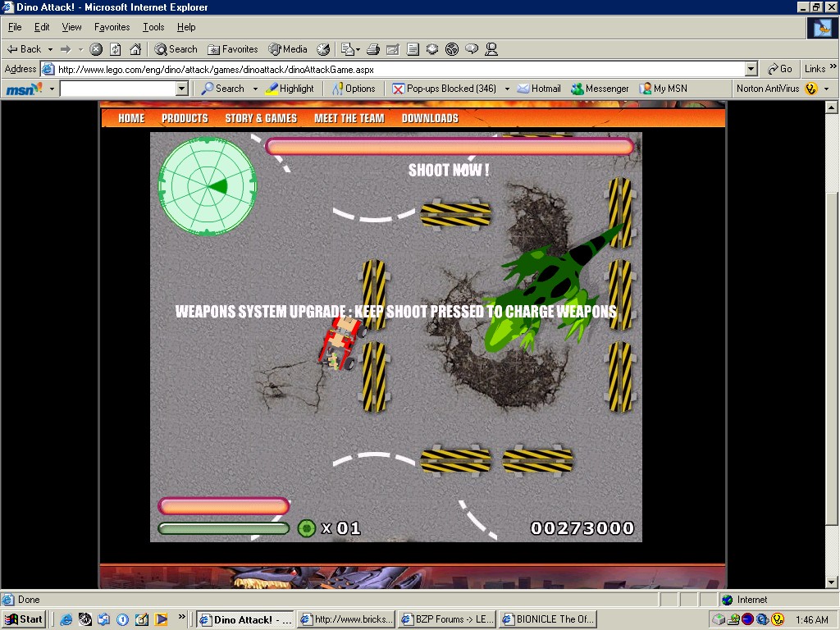840x630 pixels.
Task: Click the History clock icon
Action: click(x=323, y=49)
